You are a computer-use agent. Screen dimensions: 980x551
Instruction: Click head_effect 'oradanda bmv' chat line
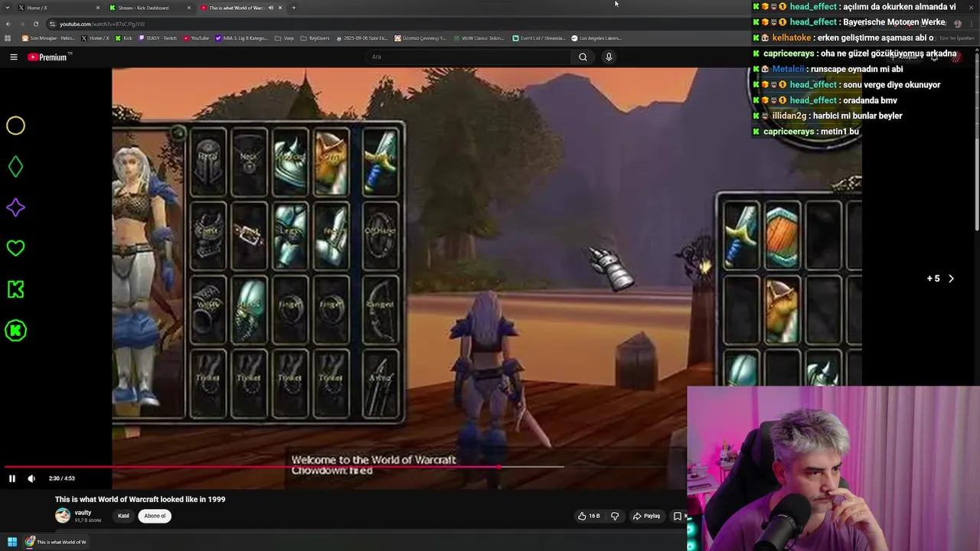coord(825,100)
